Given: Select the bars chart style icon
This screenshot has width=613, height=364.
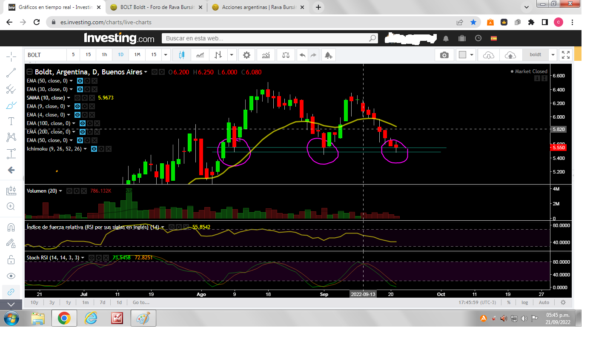Looking at the screenshot, I should point(218,55).
